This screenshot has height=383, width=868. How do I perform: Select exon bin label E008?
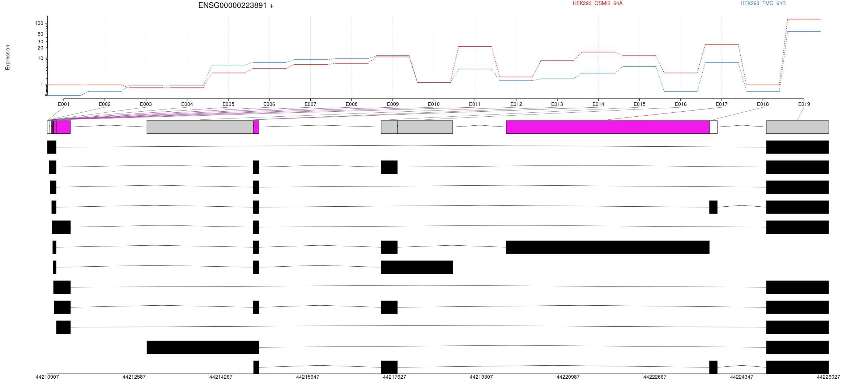point(352,104)
